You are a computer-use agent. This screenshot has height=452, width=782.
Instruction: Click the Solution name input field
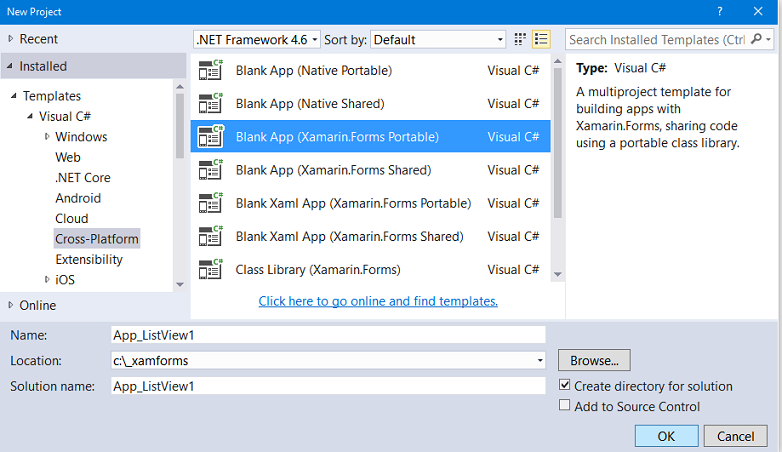[x=328, y=386]
